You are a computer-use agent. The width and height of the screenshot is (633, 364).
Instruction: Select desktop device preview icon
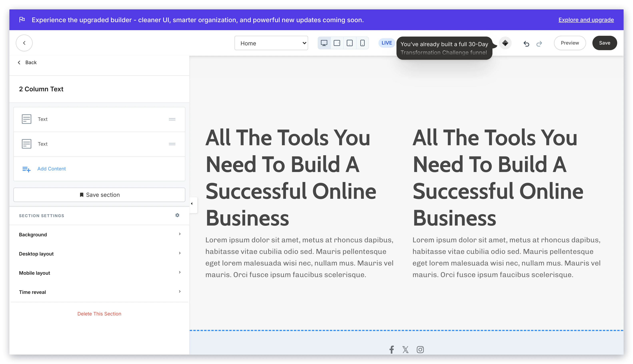[324, 43]
